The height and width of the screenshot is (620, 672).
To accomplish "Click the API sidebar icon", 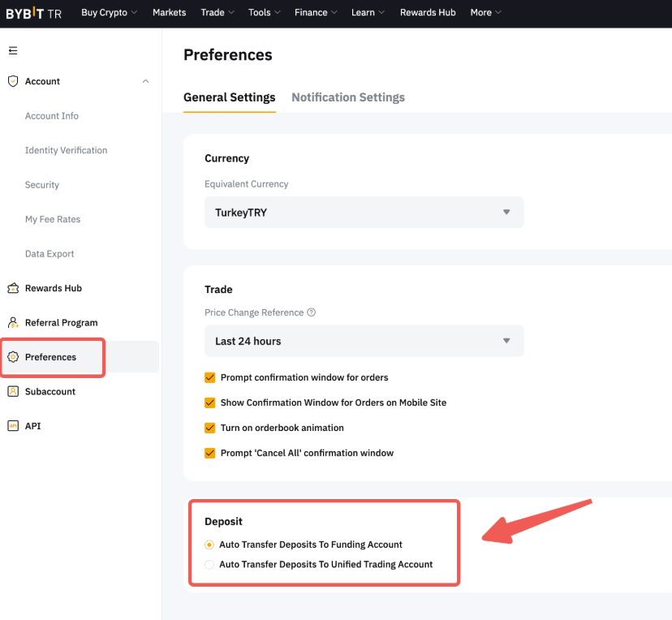I will pyautogui.click(x=13, y=426).
